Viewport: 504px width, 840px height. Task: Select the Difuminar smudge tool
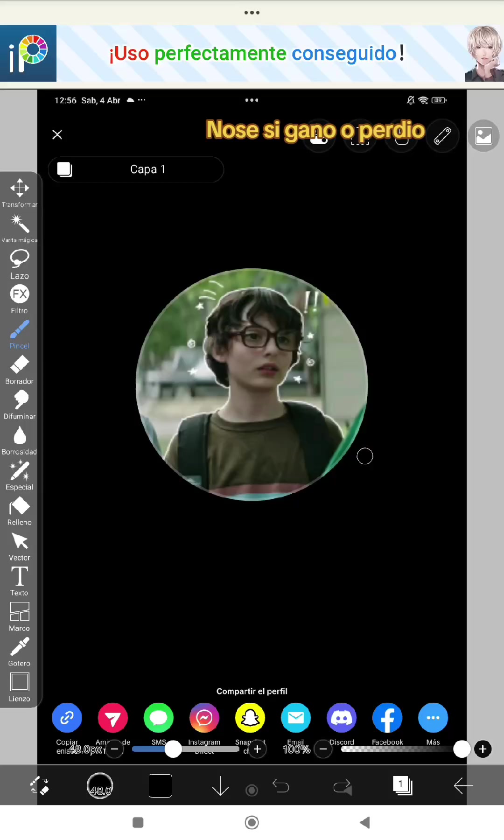[x=20, y=405]
